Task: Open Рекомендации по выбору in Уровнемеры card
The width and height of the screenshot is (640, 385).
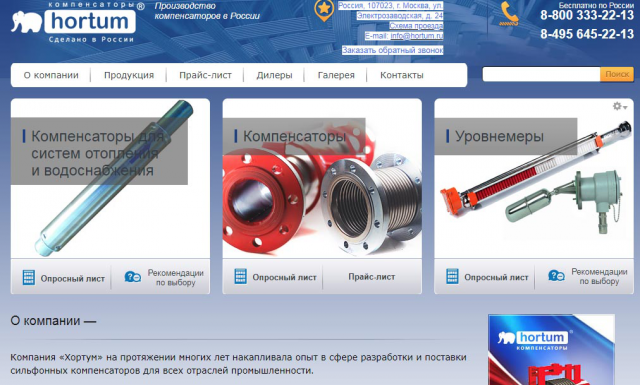Action: tap(599, 276)
